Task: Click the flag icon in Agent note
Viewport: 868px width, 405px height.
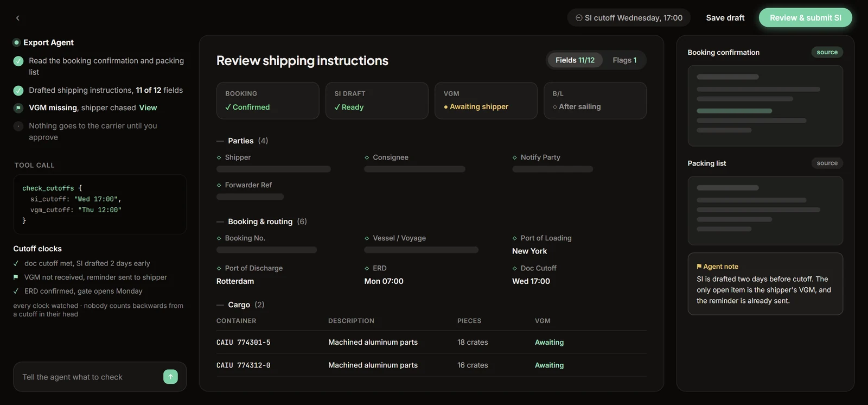Action: pyautogui.click(x=699, y=267)
